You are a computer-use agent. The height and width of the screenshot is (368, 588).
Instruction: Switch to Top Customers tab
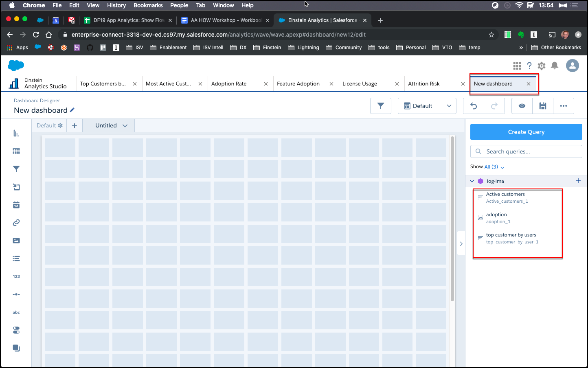tap(103, 84)
